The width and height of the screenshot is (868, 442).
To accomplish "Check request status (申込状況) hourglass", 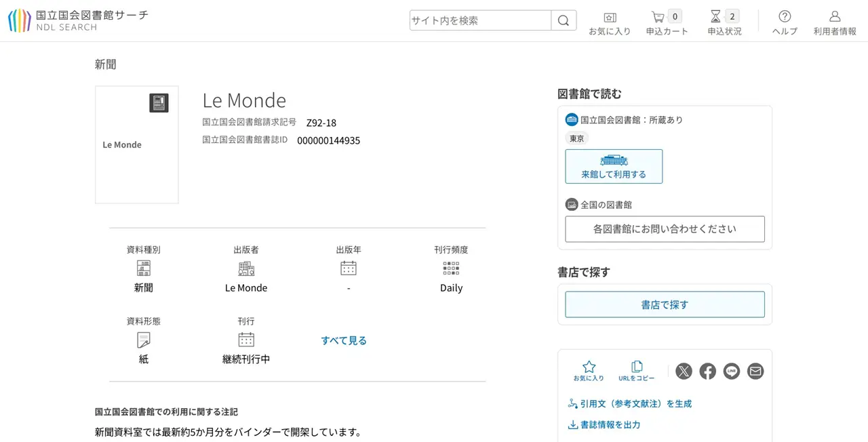I will [x=724, y=23].
